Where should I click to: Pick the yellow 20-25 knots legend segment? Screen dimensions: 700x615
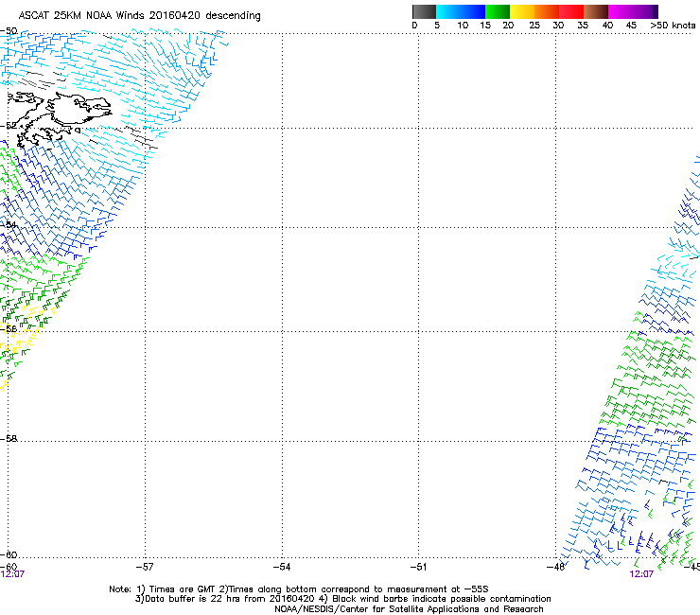[522, 11]
